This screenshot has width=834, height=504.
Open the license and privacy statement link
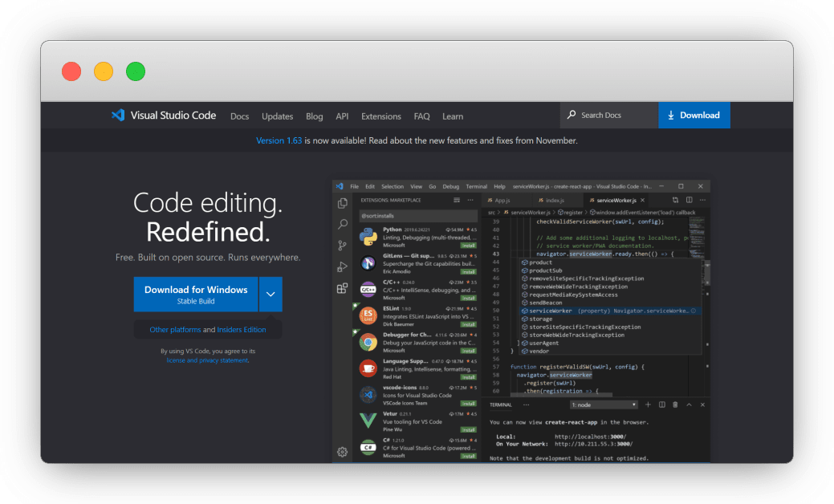(207, 360)
